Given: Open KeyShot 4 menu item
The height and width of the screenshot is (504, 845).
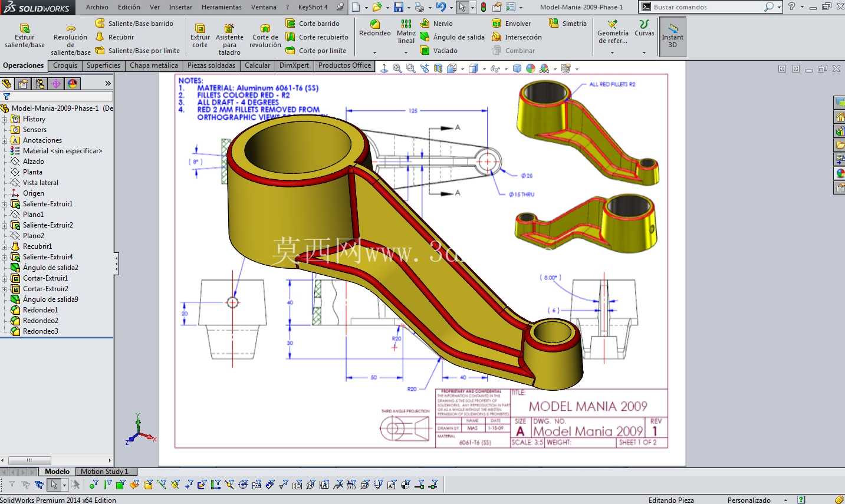Looking at the screenshot, I should point(313,7).
